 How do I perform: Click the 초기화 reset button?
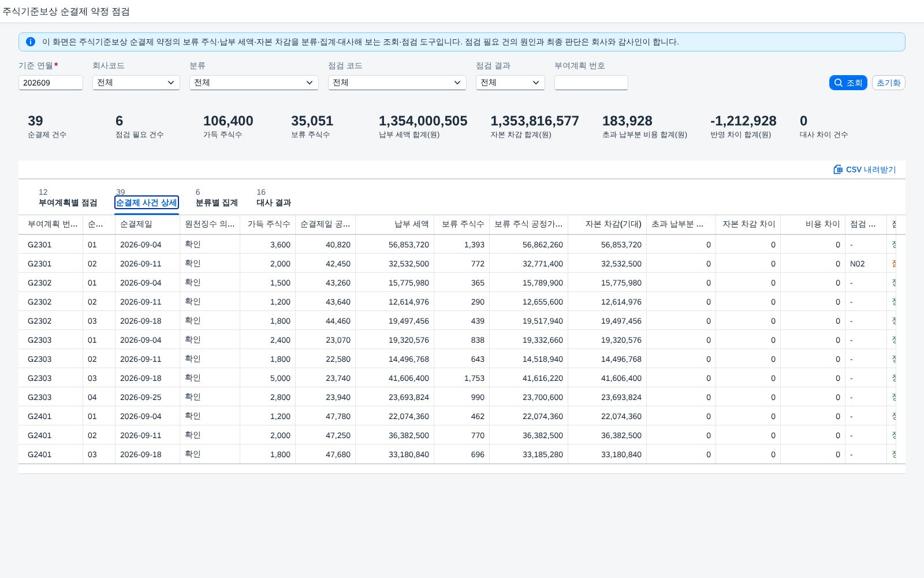pyautogui.click(x=888, y=83)
